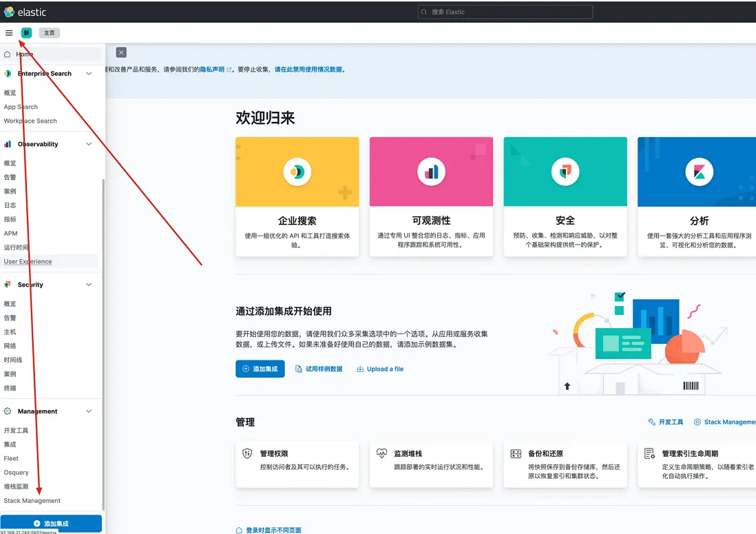Click the Security shield icon in sidebar

pyautogui.click(x=8, y=285)
